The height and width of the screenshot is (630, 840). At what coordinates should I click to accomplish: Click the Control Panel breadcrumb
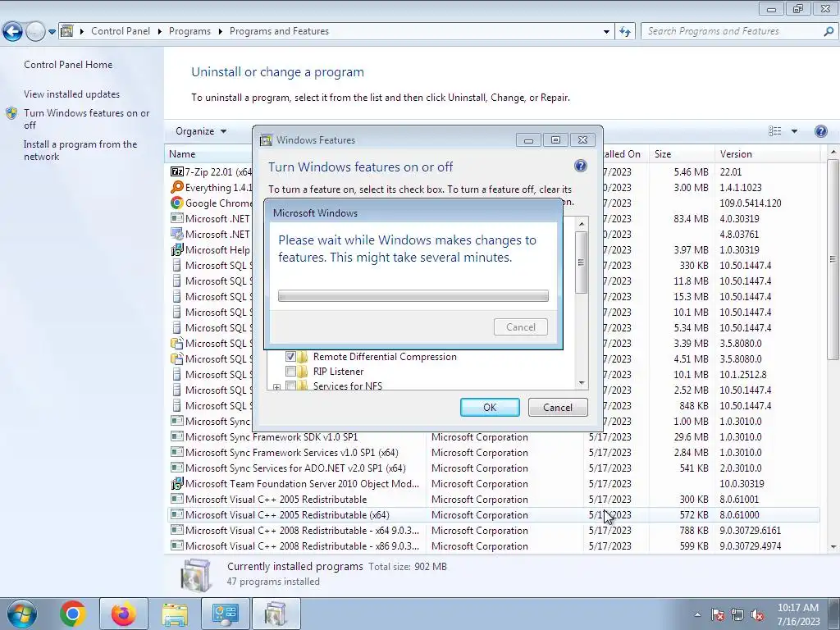pos(121,31)
